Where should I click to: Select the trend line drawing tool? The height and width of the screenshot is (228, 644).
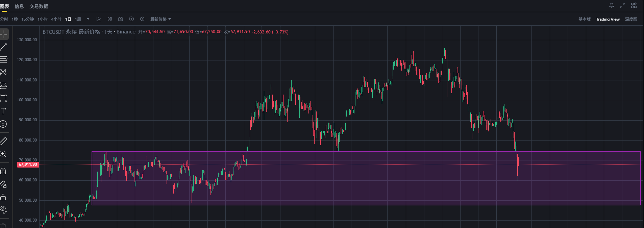click(4, 47)
